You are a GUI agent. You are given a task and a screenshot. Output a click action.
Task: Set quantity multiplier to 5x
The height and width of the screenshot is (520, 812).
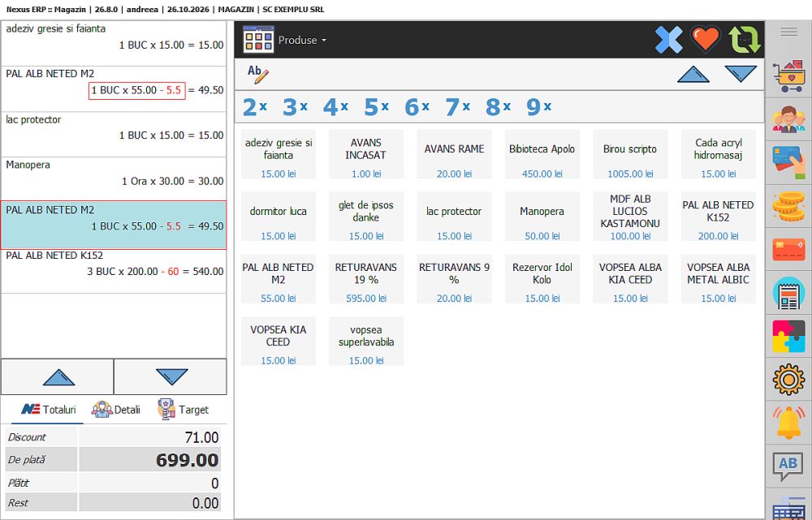coord(377,107)
